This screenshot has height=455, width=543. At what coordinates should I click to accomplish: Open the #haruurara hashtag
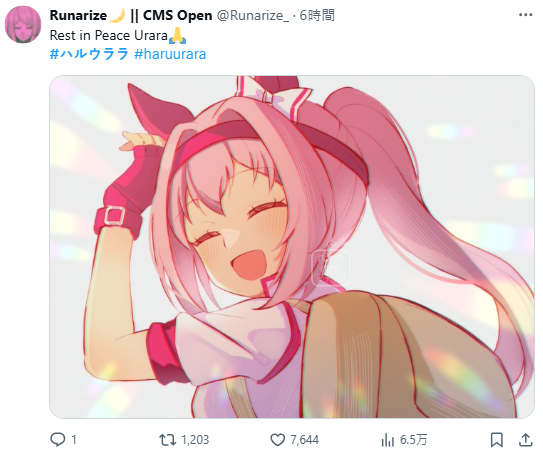170,54
